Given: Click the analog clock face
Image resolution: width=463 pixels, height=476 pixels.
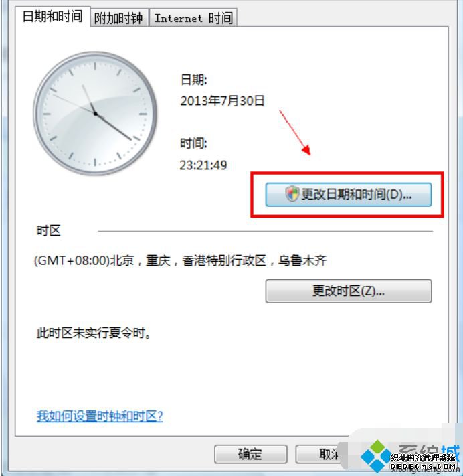Looking at the screenshot, I should pos(95,114).
